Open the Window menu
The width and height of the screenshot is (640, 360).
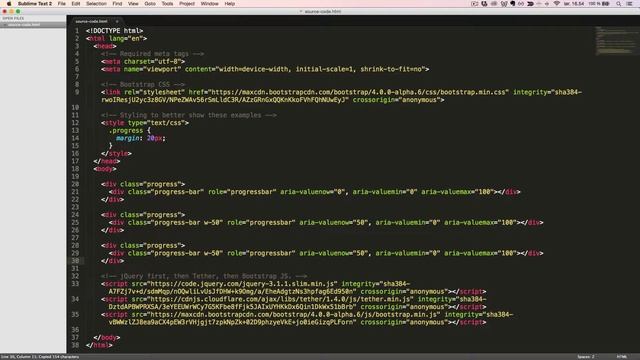pos(209,4)
